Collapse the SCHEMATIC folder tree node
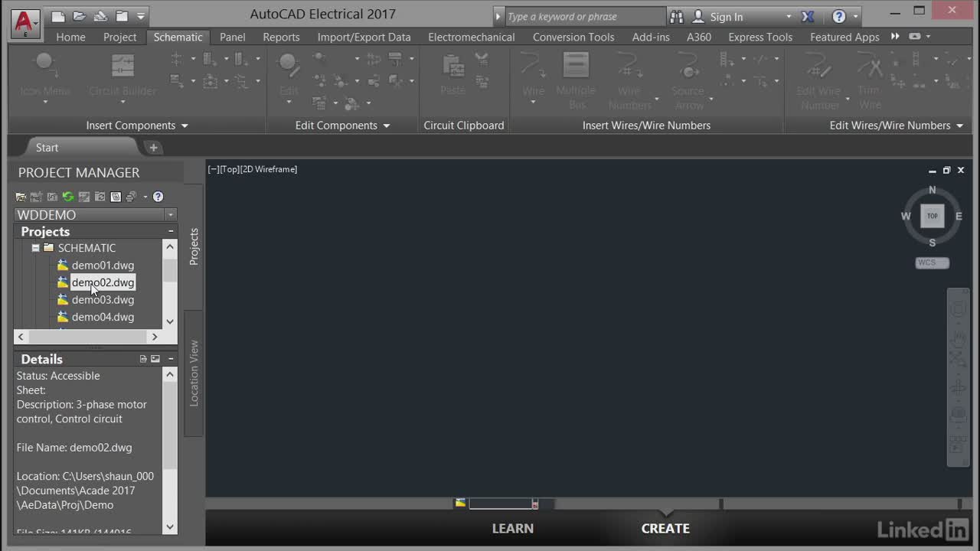The width and height of the screenshot is (980, 551). (x=35, y=248)
